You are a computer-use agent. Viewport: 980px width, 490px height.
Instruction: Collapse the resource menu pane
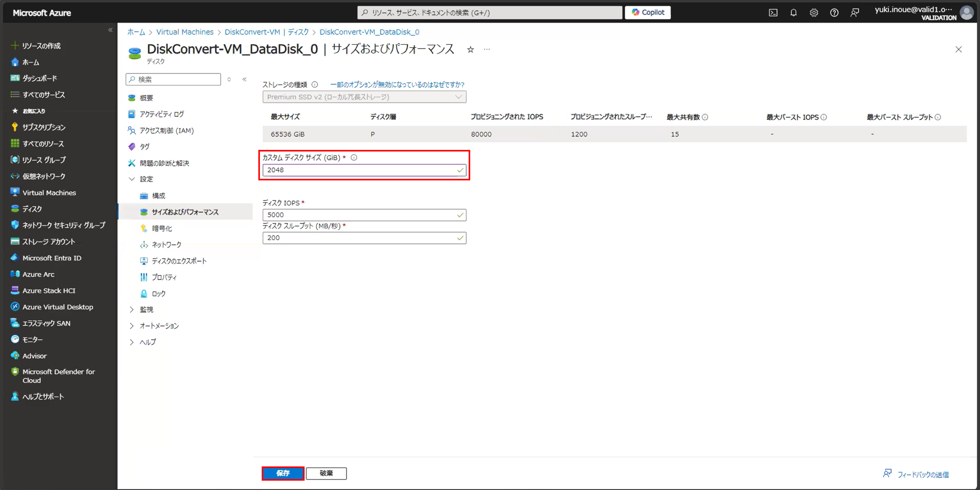[x=244, y=79]
